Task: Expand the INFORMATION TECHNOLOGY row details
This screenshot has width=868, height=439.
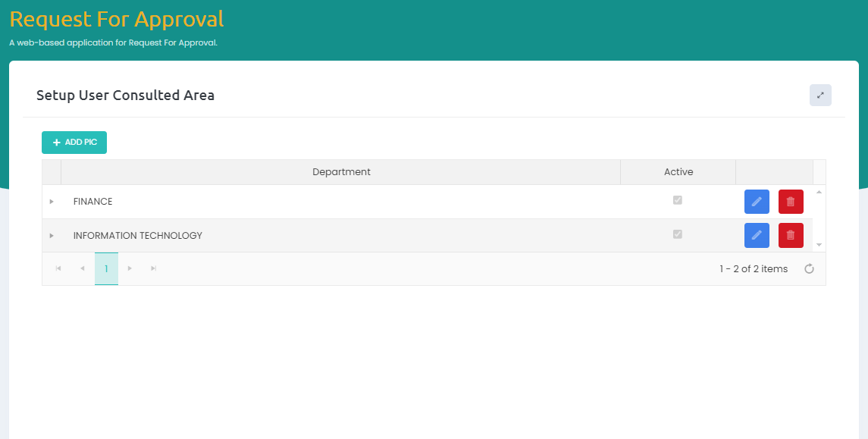Action: [x=52, y=236]
